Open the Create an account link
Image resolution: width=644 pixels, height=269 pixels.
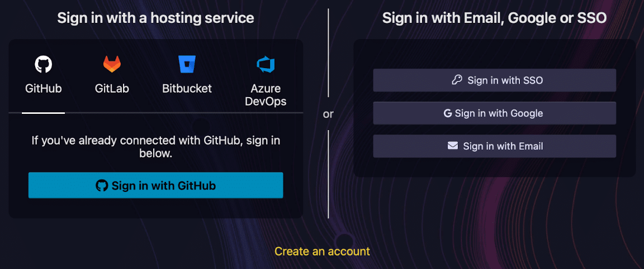click(x=322, y=252)
